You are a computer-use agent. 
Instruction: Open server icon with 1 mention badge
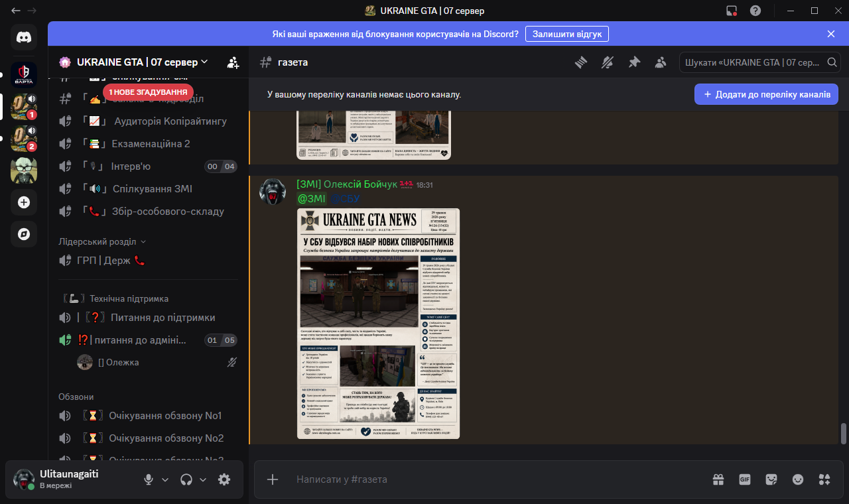24,107
